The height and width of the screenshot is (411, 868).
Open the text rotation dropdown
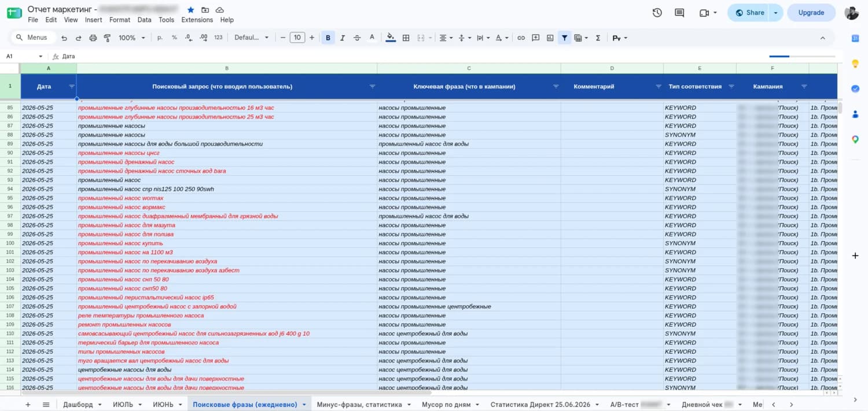[x=502, y=38]
